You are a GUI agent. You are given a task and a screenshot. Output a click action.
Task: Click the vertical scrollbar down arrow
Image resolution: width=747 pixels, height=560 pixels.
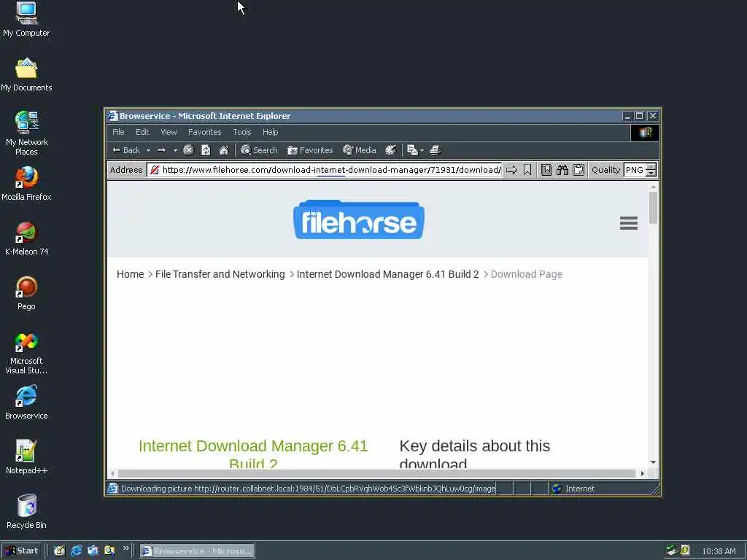(653, 462)
